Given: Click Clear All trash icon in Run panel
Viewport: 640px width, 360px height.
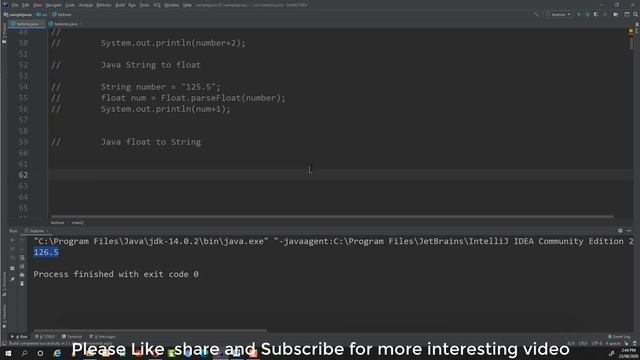Looking at the screenshot, I should click(22, 283).
